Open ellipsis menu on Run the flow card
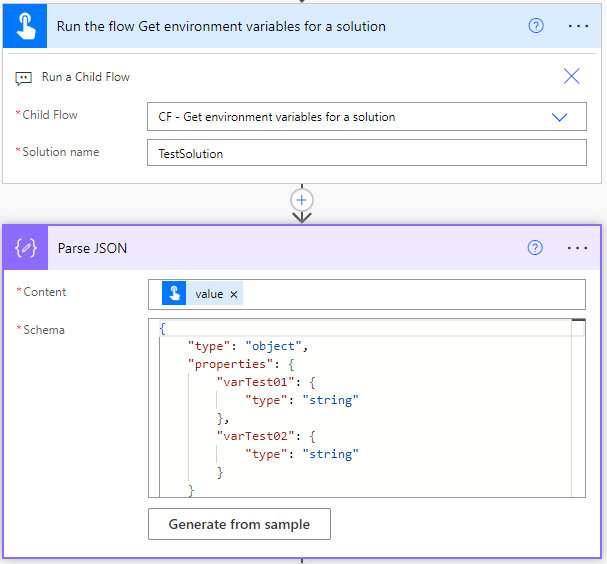This screenshot has width=607, height=564. point(578,26)
